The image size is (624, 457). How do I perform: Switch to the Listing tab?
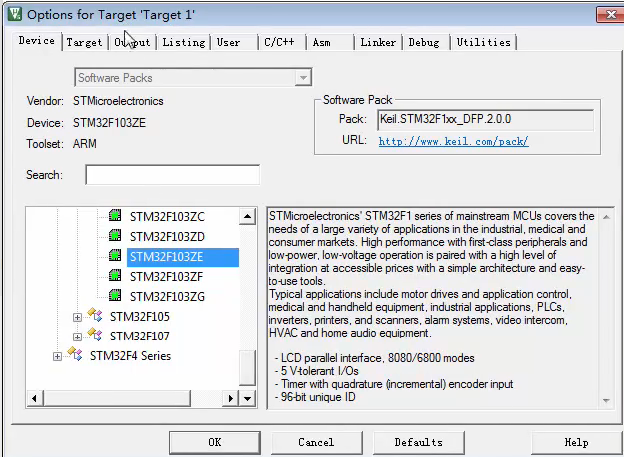click(x=183, y=42)
